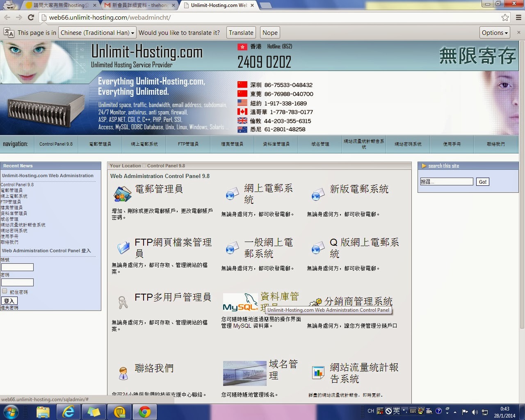Open the Action Center flag icon
The height and width of the screenshot is (420, 525).
point(465,411)
